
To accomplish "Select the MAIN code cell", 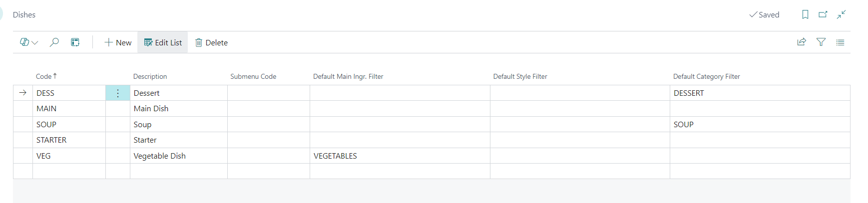I will click(x=46, y=109).
